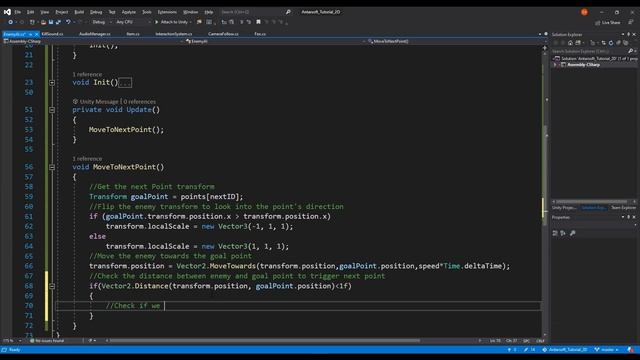The width and height of the screenshot is (640, 360).
Task: Open the Debug configuration dropdown
Action: 101,22
